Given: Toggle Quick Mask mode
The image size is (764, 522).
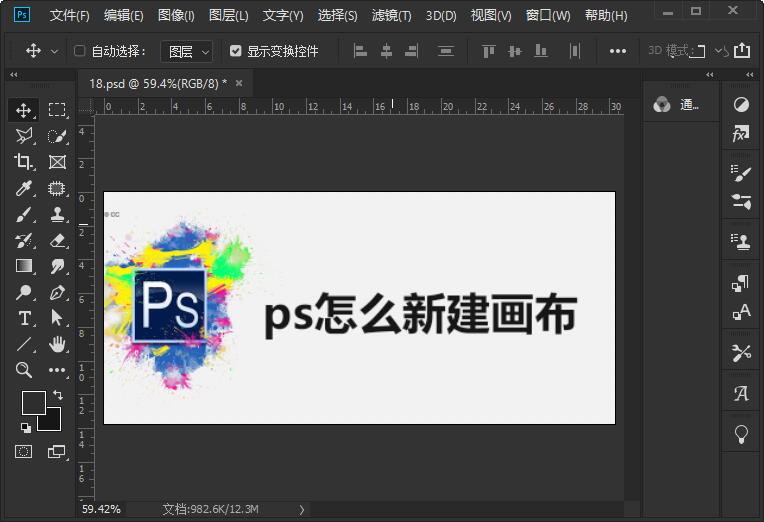Looking at the screenshot, I should point(23,451).
